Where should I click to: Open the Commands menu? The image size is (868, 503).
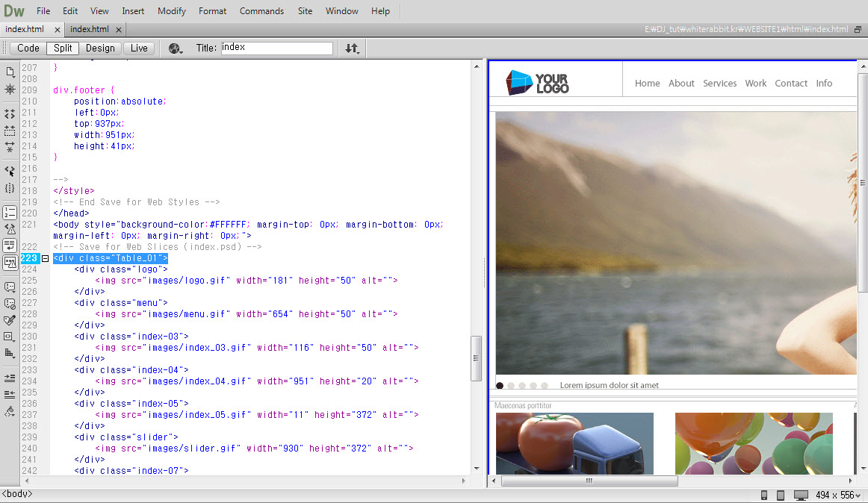click(x=261, y=11)
